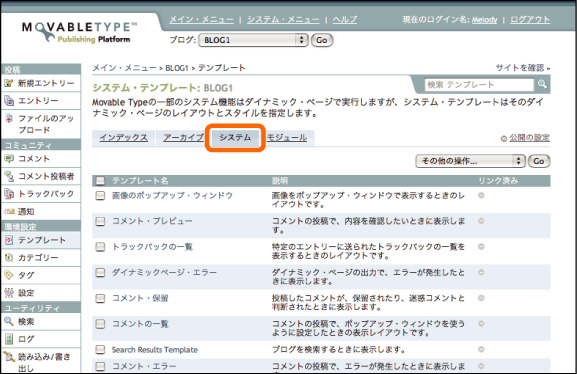Image resolution: width=577 pixels, height=374 pixels.
Task: Click the サイトを確認 link
Action: [520, 68]
